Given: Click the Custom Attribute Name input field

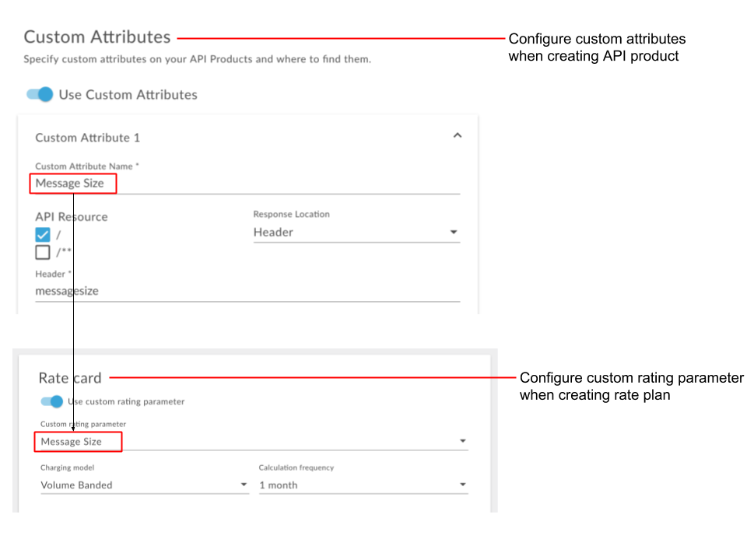Looking at the screenshot, I should pyautogui.click(x=247, y=184).
